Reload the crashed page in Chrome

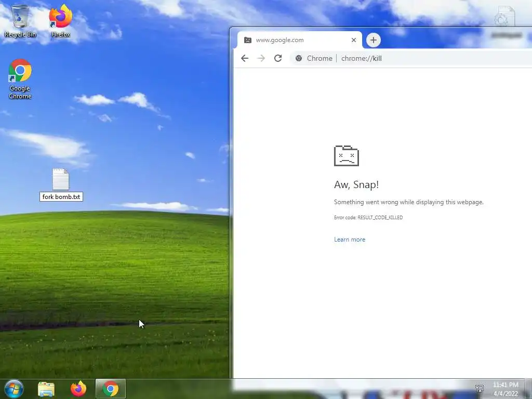[278, 58]
